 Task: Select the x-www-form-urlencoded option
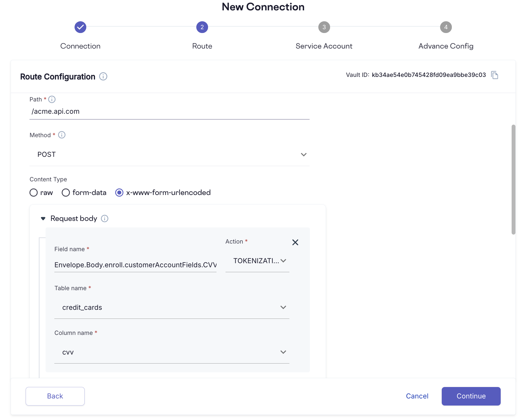click(x=119, y=193)
